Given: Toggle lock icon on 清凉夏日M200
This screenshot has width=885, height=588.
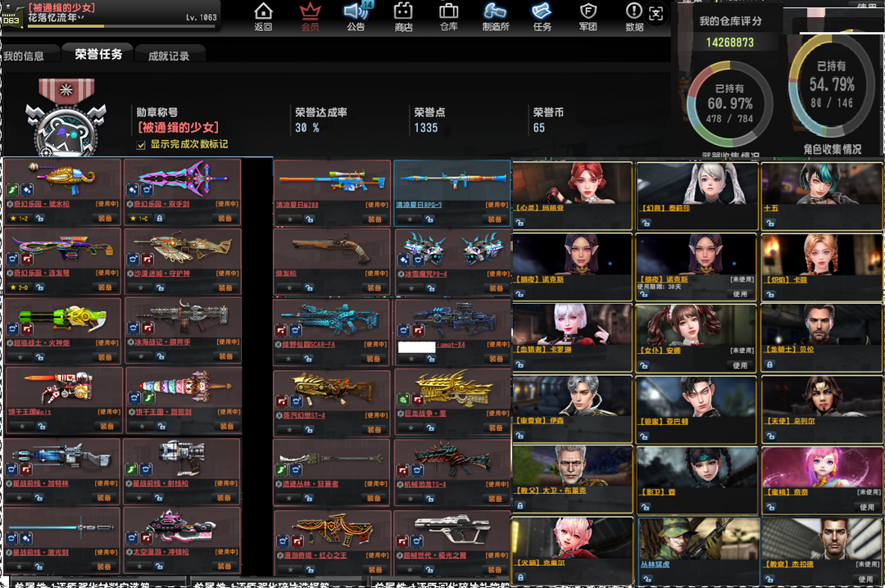Looking at the screenshot, I should click(309, 219).
